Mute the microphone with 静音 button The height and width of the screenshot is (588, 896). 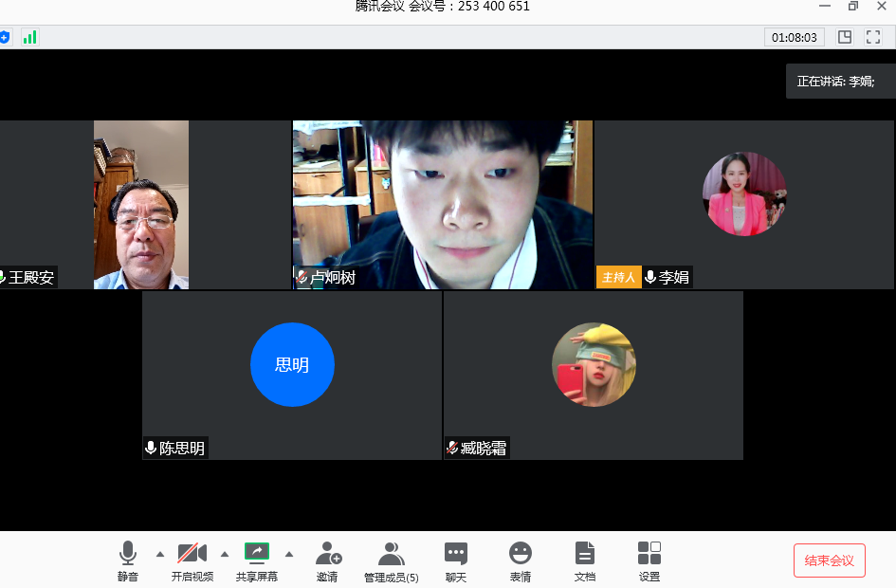coord(128,560)
